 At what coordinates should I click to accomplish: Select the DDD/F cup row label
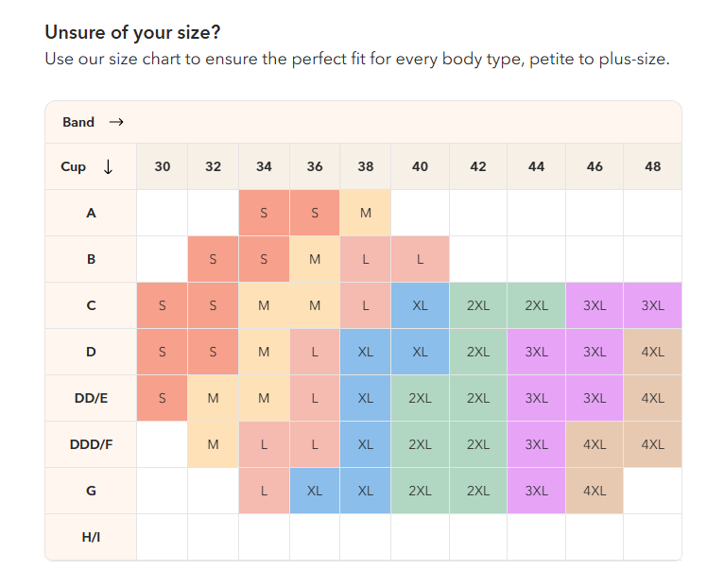(x=91, y=444)
